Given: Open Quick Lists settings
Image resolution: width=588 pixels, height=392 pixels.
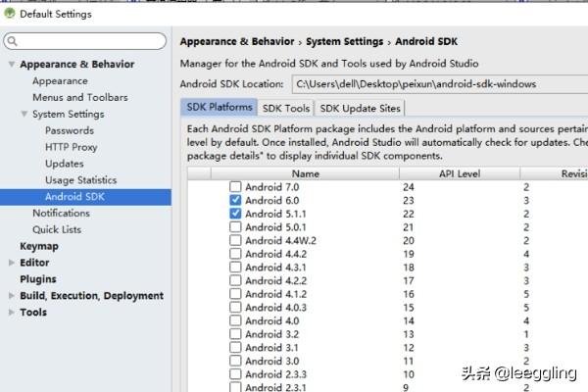Looking at the screenshot, I should (x=57, y=229).
